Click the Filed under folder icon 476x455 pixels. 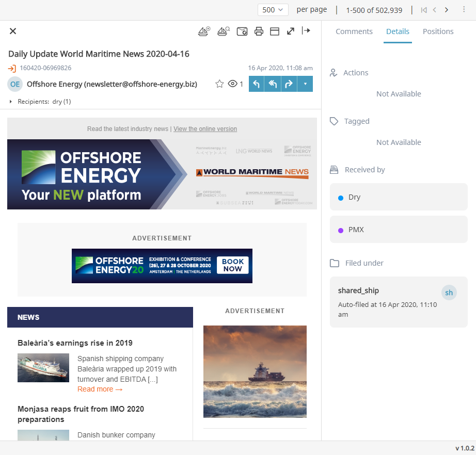pyautogui.click(x=335, y=263)
